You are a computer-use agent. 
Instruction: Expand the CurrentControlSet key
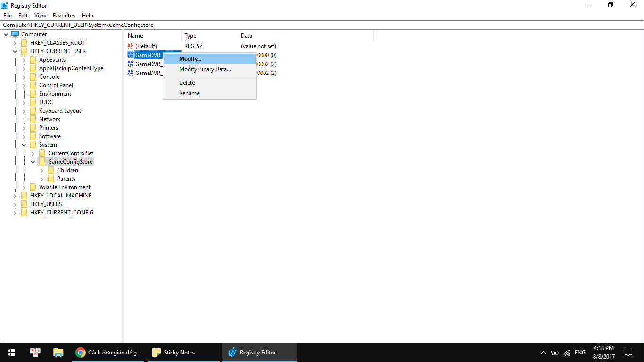[32, 153]
